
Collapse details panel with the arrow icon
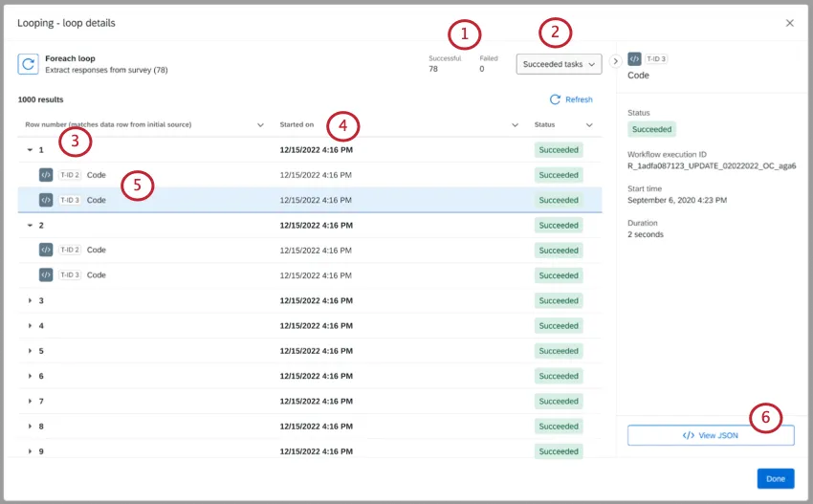click(x=615, y=61)
